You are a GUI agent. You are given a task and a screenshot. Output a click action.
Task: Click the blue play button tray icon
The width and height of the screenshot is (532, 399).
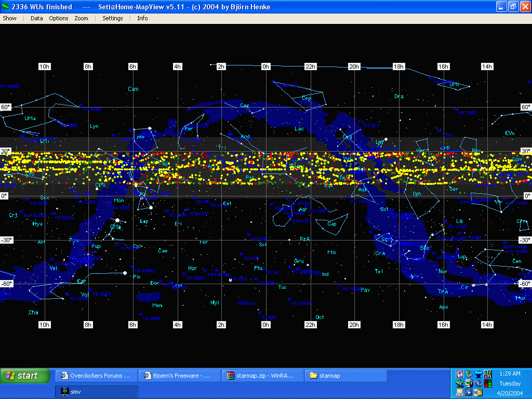tap(469, 393)
